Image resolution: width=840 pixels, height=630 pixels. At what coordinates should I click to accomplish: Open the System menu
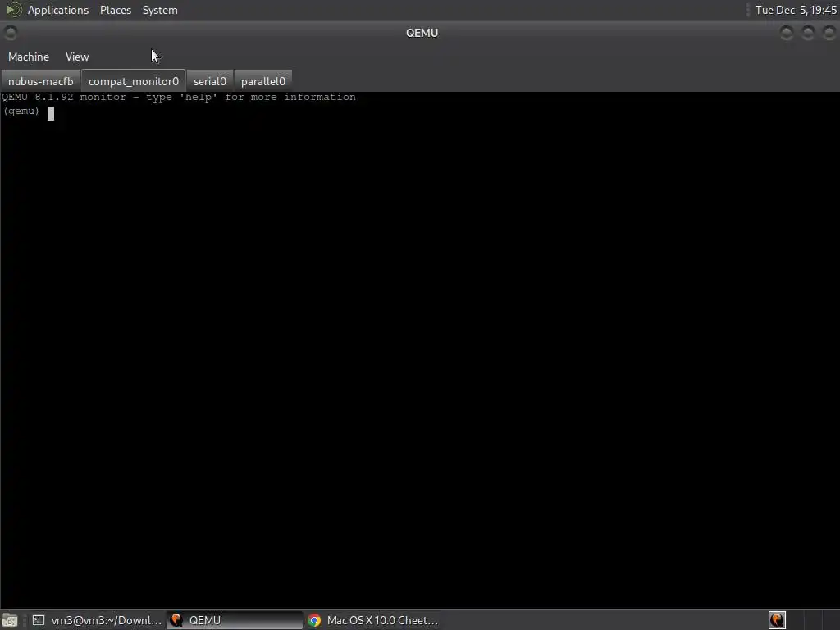click(160, 10)
